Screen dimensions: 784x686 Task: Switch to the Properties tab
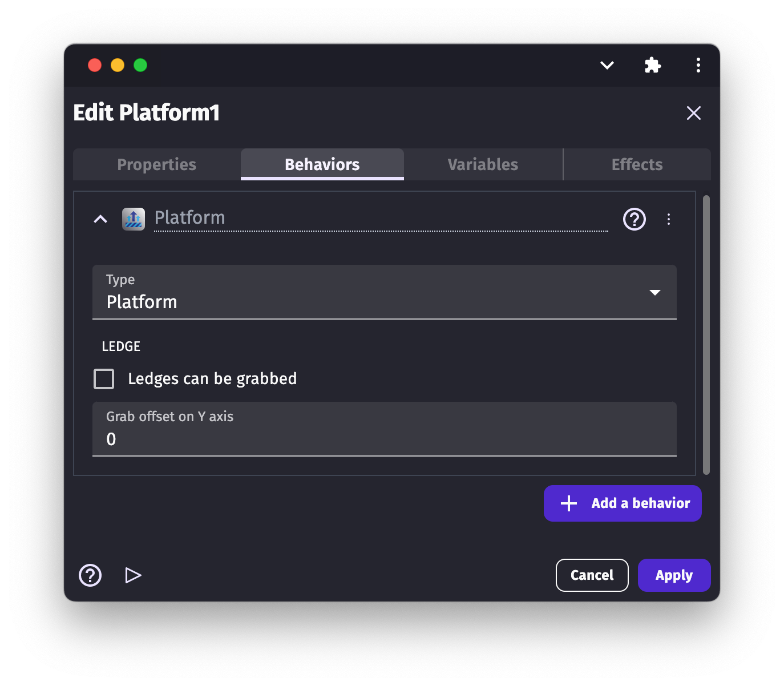point(157,164)
